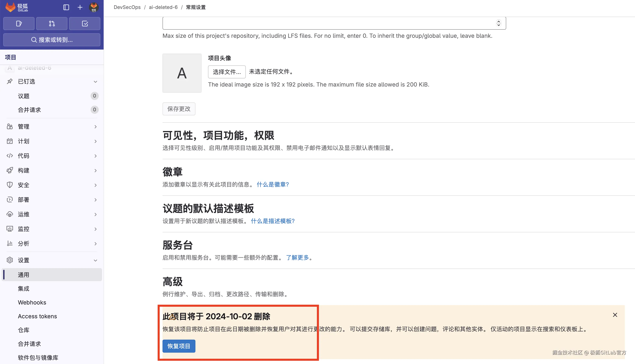Open the merge requests shortcut icon
The width and height of the screenshot is (635, 364).
52,24
